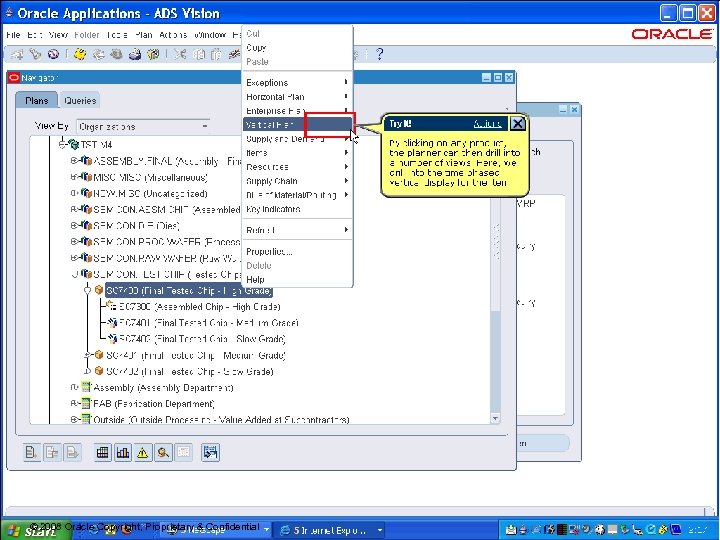Close the Try It yellow tooltip
The height and width of the screenshot is (540, 720).
coord(518,124)
